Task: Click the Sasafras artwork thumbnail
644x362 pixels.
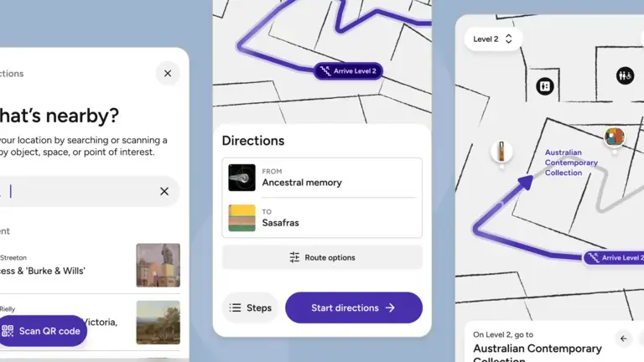Action: [241, 218]
